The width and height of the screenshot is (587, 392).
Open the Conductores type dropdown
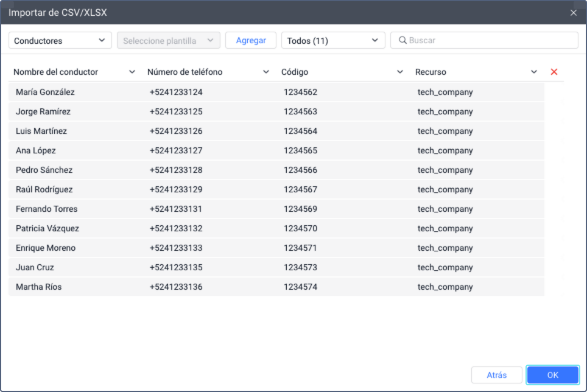click(x=60, y=40)
